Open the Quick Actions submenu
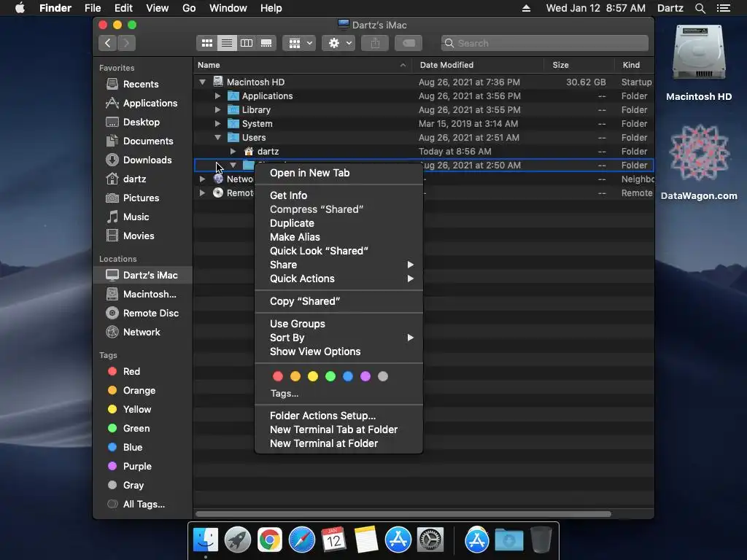 pyautogui.click(x=338, y=279)
